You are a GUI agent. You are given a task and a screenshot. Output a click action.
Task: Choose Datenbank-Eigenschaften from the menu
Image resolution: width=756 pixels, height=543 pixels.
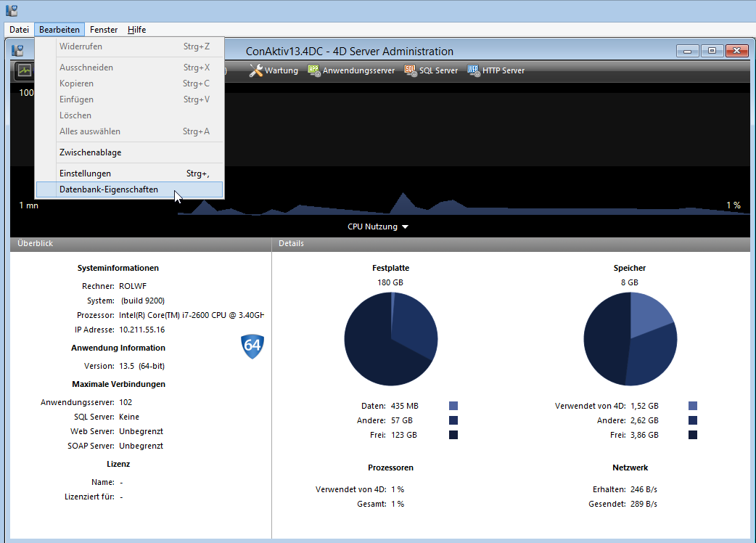(x=108, y=189)
